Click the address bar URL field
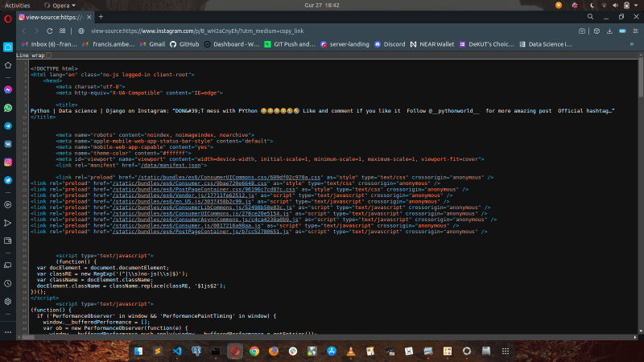 [x=328, y=31]
